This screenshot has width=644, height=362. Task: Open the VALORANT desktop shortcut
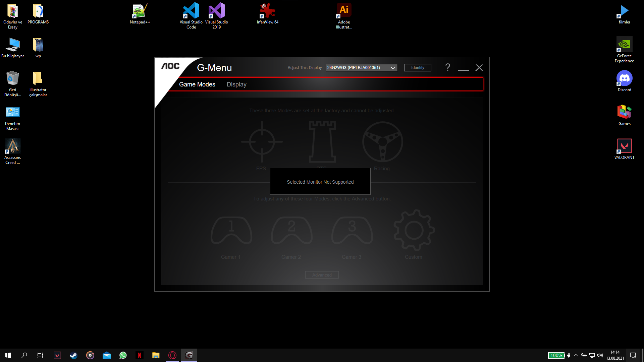(x=624, y=148)
